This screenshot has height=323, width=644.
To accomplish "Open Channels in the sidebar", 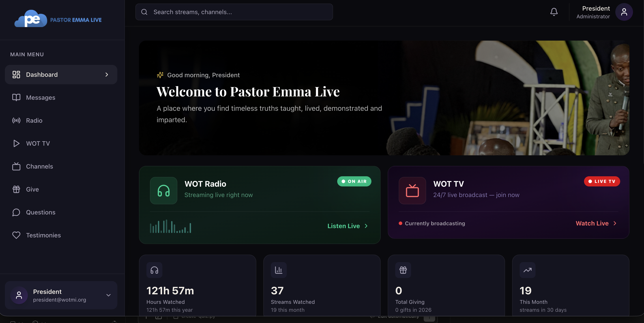I will coord(39,167).
